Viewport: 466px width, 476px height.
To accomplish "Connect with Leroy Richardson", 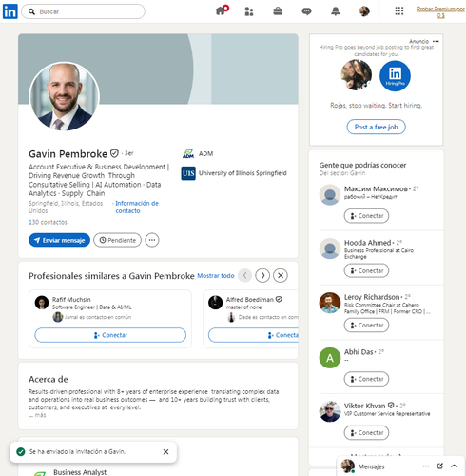I will pyautogui.click(x=366, y=326).
